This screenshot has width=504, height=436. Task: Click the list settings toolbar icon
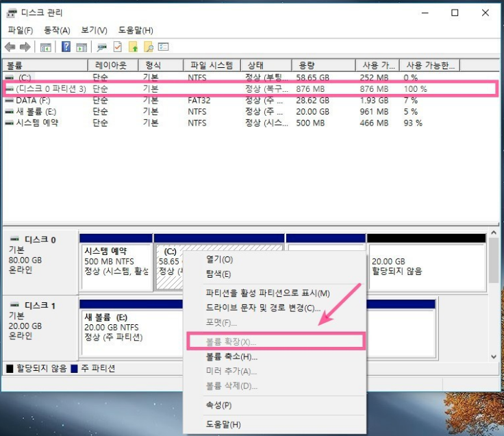coord(163,47)
